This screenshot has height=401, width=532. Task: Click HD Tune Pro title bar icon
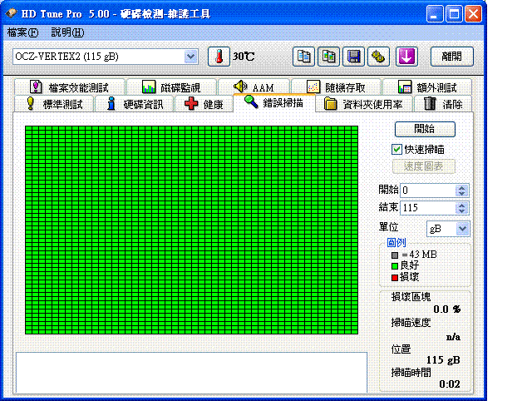[x=11, y=13]
